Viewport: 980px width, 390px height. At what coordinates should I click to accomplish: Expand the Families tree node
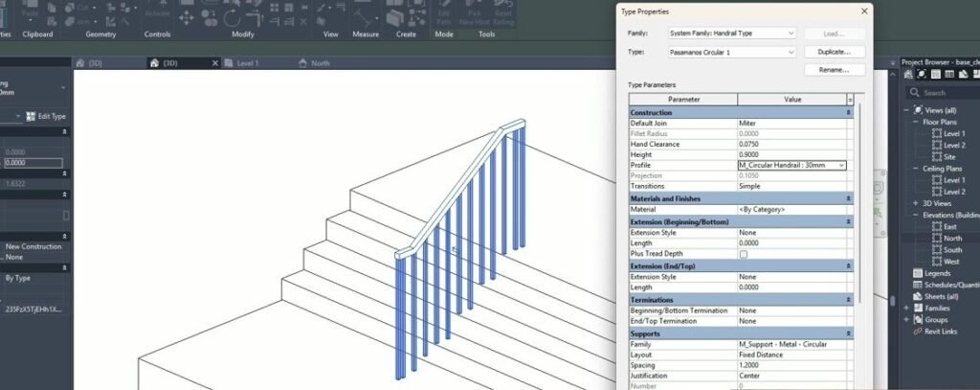point(906,308)
